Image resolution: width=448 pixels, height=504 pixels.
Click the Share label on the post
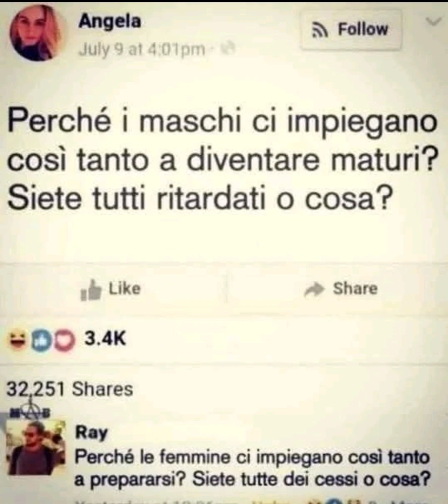point(355,288)
